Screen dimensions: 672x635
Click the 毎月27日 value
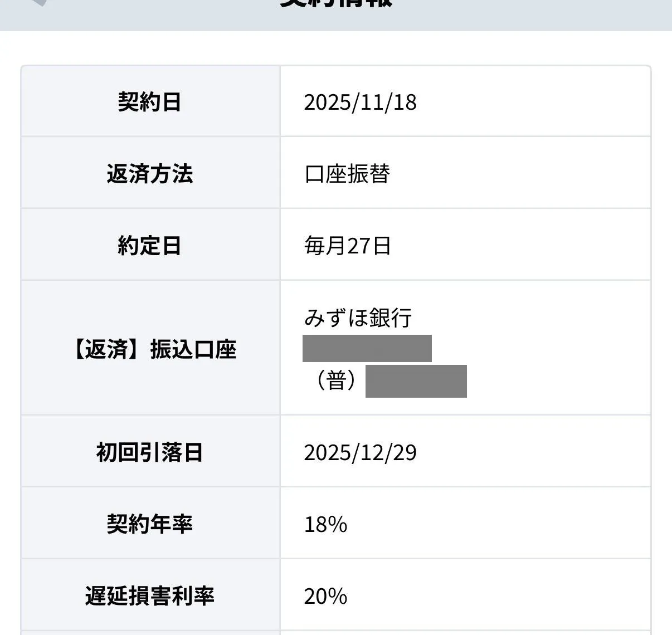click(347, 246)
